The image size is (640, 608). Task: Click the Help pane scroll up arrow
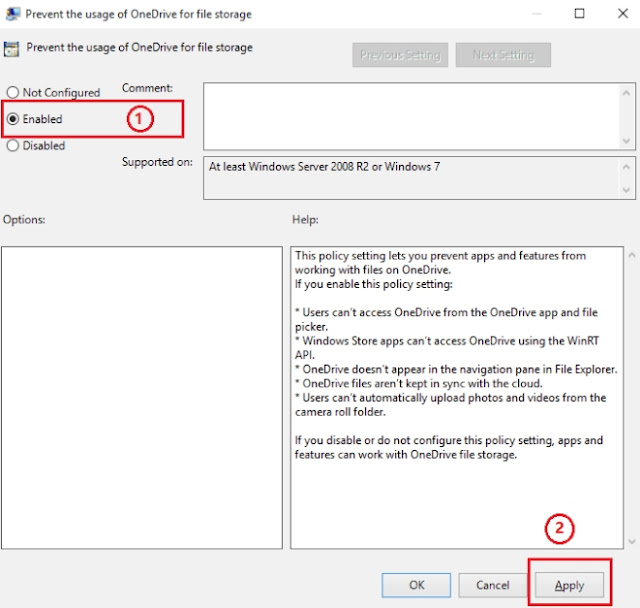tap(632, 255)
